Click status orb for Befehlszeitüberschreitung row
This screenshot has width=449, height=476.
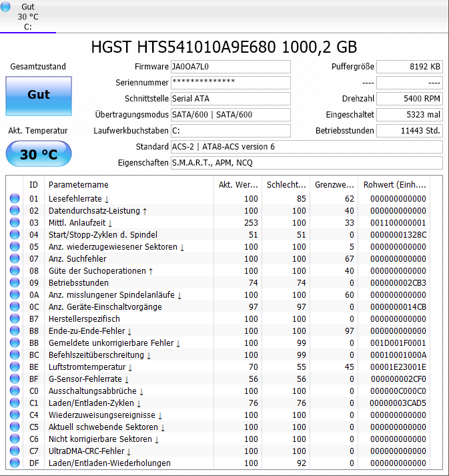pos(15,354)
